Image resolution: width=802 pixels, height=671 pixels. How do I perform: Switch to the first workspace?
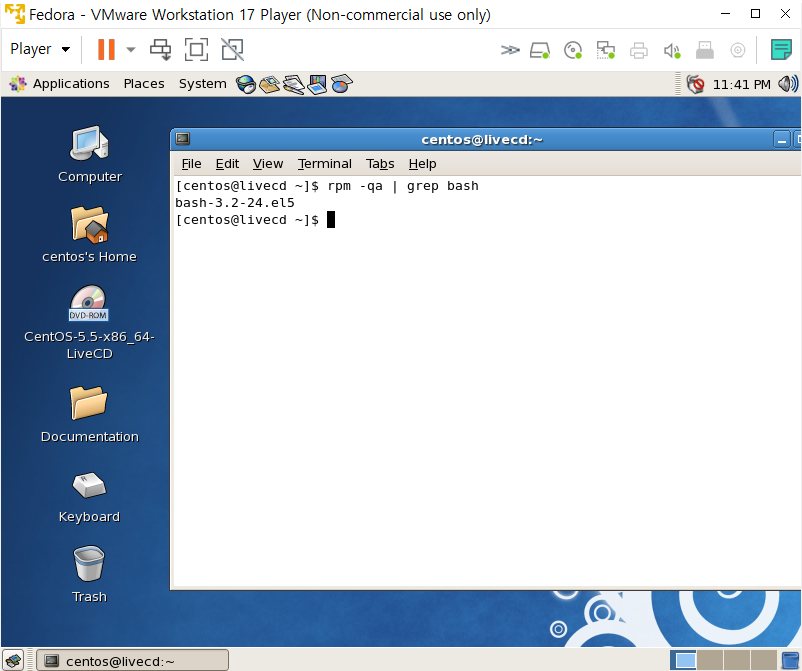pos(684,660)
